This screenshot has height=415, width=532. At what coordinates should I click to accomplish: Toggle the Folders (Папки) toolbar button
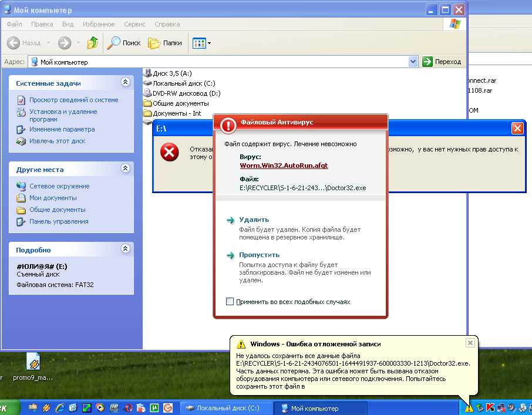point(165,43)
